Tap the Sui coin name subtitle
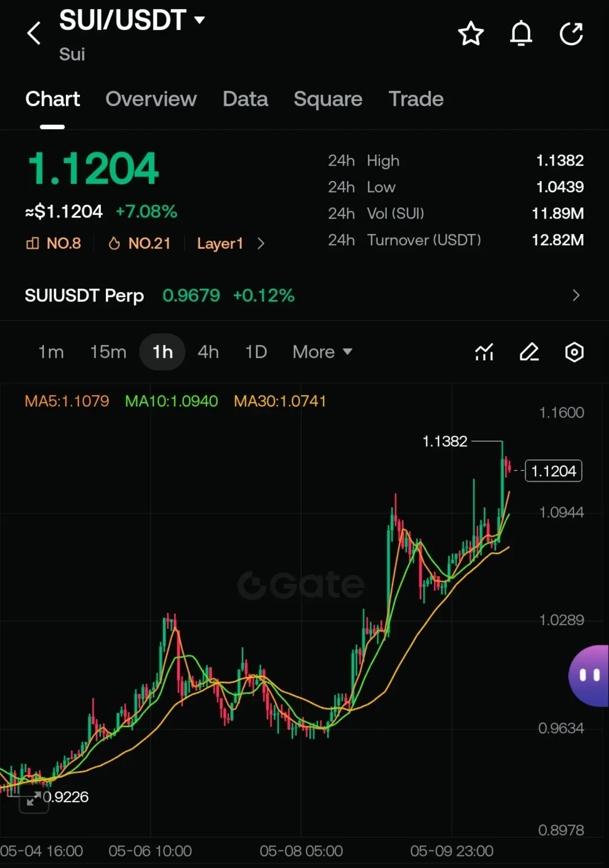This screenshot has width=609, height=868. point(72,54)
